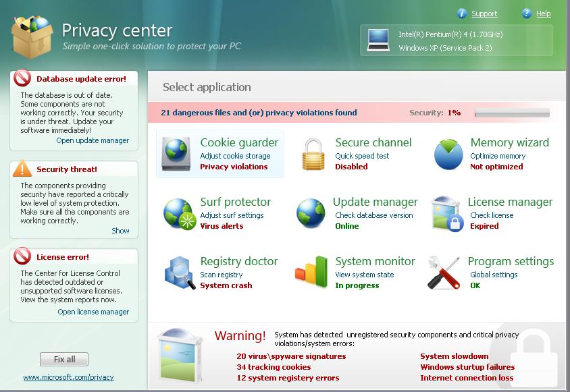The width and height of the screenshot is (570, 392).
Task: Follow the Open license manager link
Action: (x=93, y=312)
